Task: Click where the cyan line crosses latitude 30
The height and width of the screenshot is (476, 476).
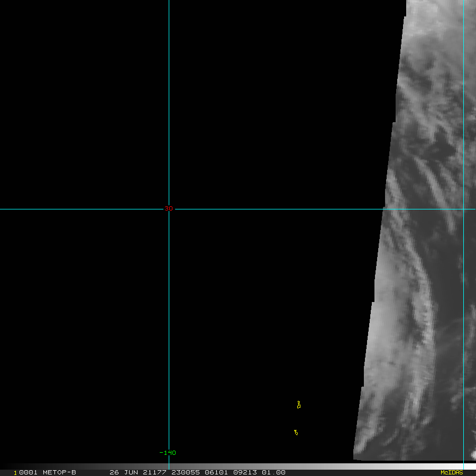Action: [x=463, y=209]
